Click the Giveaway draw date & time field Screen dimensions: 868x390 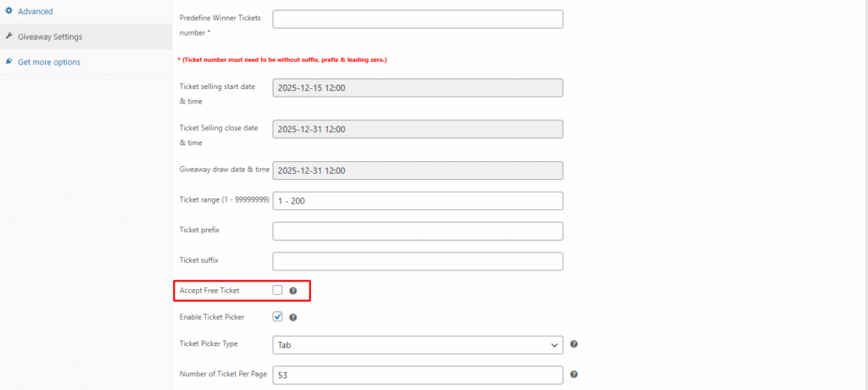point(417,170)
